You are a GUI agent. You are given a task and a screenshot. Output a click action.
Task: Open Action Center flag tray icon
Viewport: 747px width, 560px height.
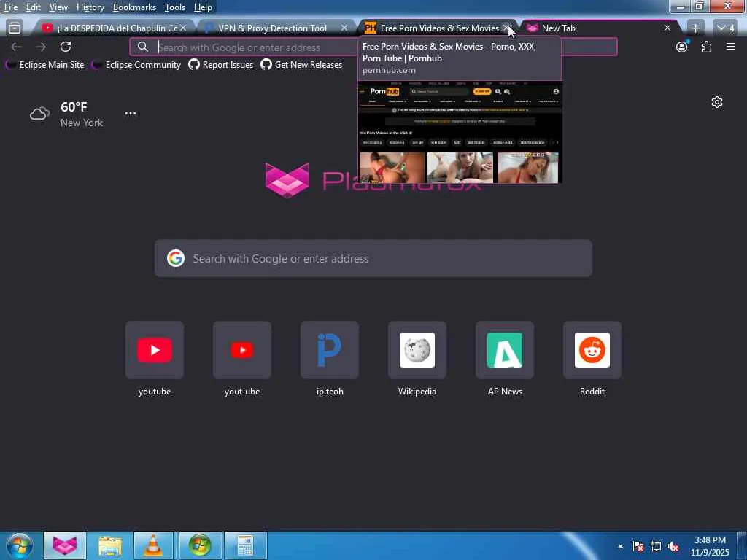(x=638, y=547)
